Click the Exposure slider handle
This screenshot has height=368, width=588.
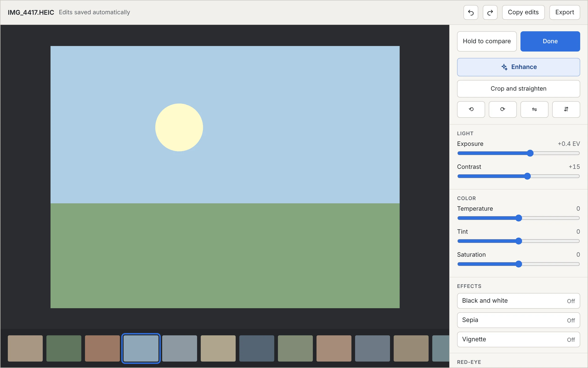pyautogui.click(x=530, y=153)
